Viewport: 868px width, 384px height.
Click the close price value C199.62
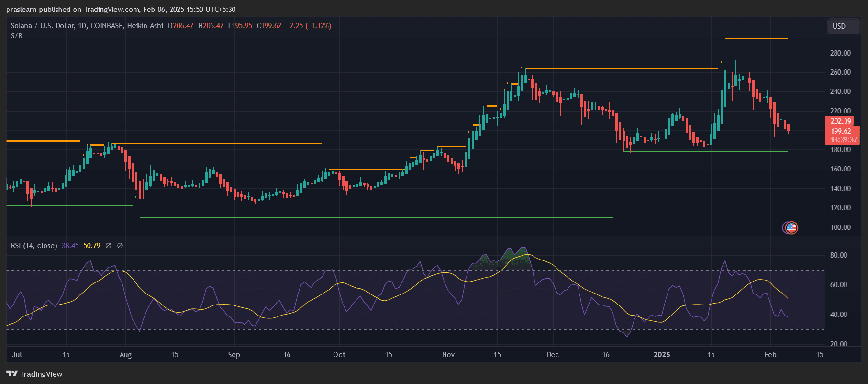coord(269,26)
